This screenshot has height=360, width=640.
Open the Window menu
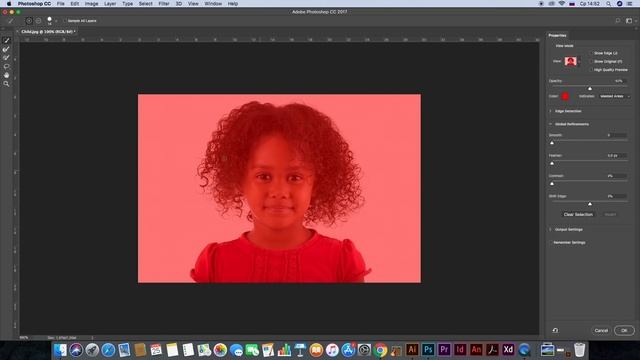(213, 4)
